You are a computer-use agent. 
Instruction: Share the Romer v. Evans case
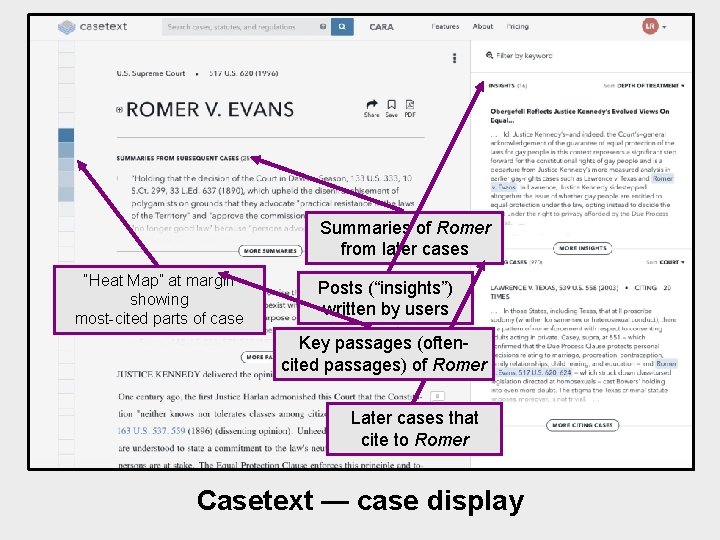coord(371,109)
